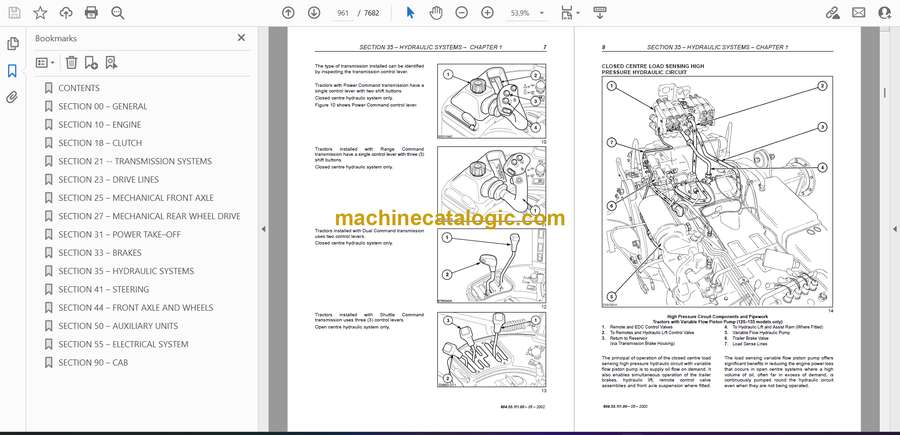This screenshot has width=900, height=435.
Task: Select SECTION 25 – MECHANICAL FRONT AXLE
Action: (135, 198)
